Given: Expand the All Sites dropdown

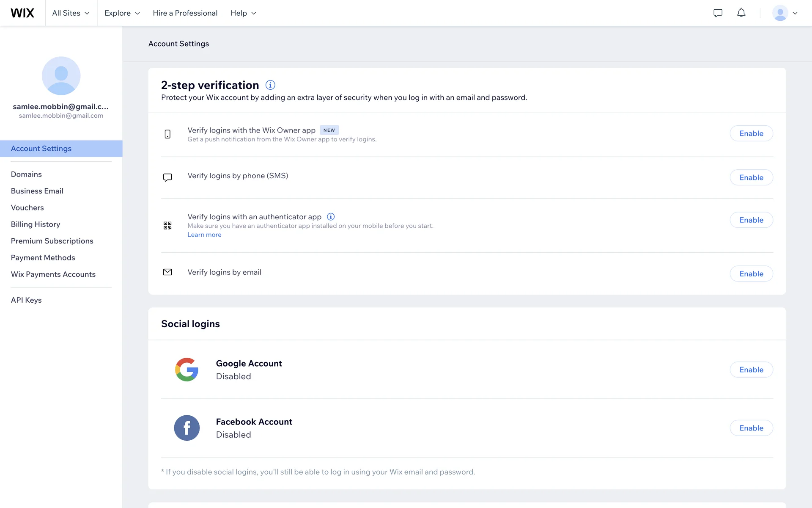Looking at the screenshot, I should [x=71, y=13].
